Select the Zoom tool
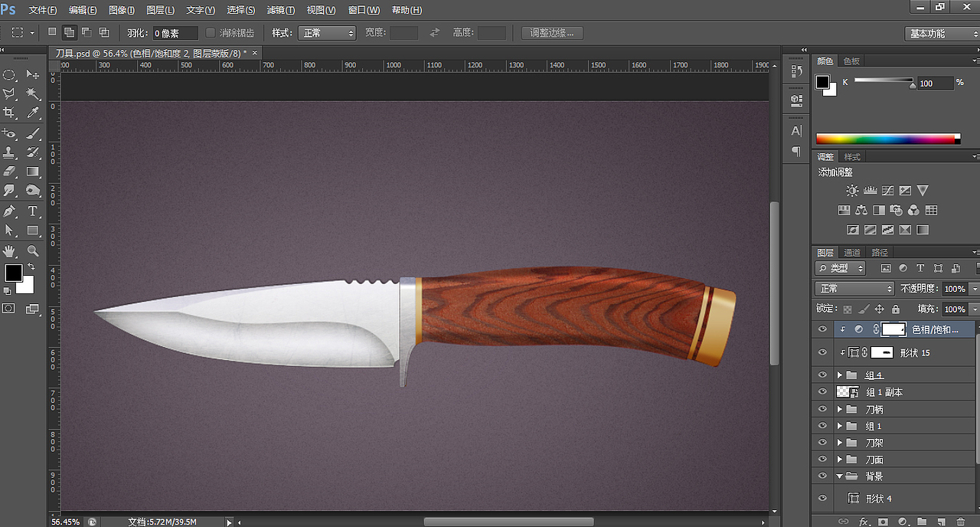This screenshot has height=527, width=980. coord(33,251)
